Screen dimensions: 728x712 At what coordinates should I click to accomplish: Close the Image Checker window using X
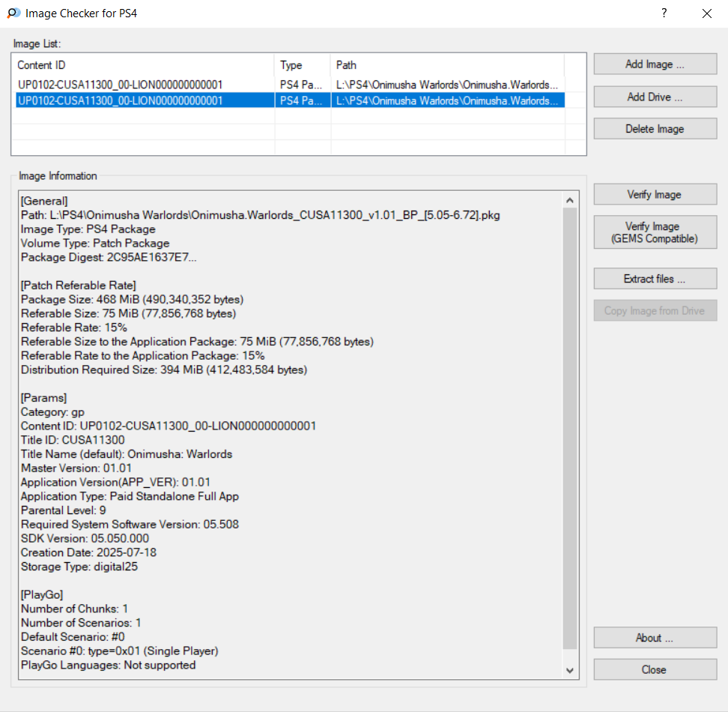(x=706, y=13)
